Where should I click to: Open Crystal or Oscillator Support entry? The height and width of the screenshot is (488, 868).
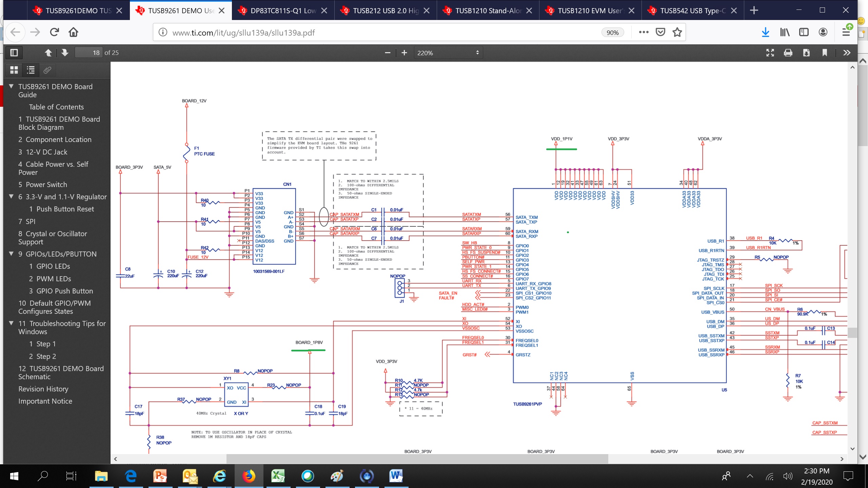coord(53,238)
